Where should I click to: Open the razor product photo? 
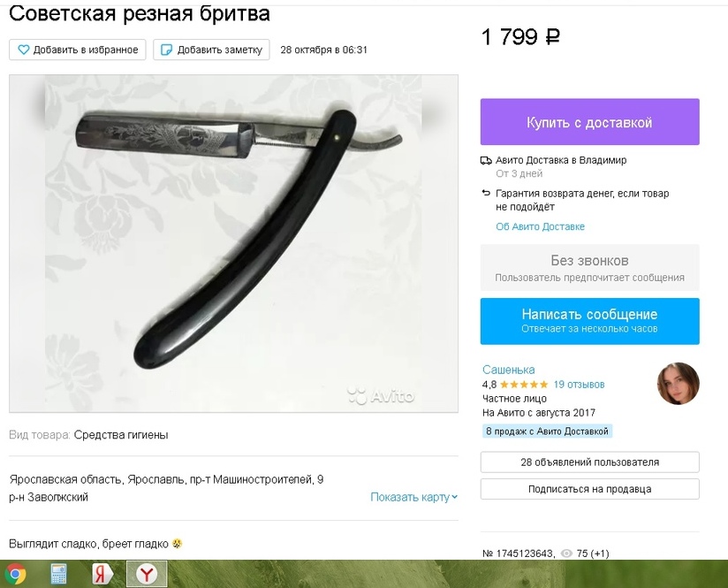(233, 243)
